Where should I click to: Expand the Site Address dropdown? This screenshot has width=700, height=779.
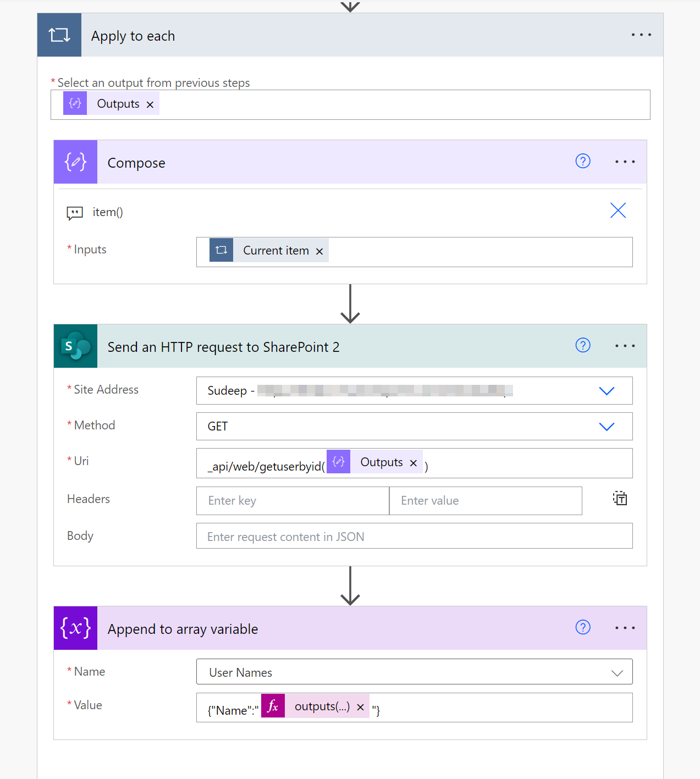point(606,391)
